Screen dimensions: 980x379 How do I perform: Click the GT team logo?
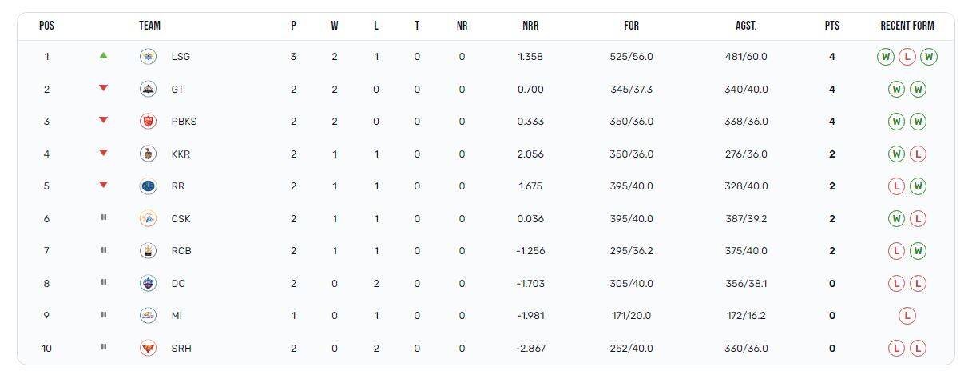(148, 90)
